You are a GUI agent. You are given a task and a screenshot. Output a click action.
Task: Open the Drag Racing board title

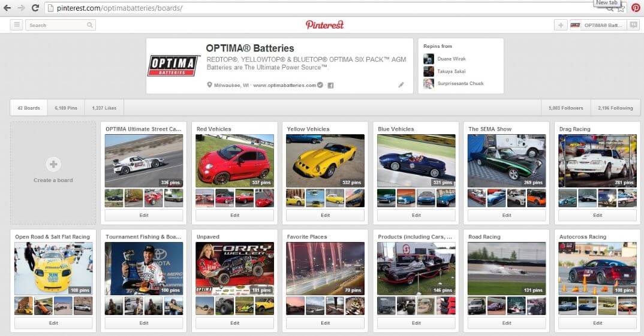(x=574, y=129)
